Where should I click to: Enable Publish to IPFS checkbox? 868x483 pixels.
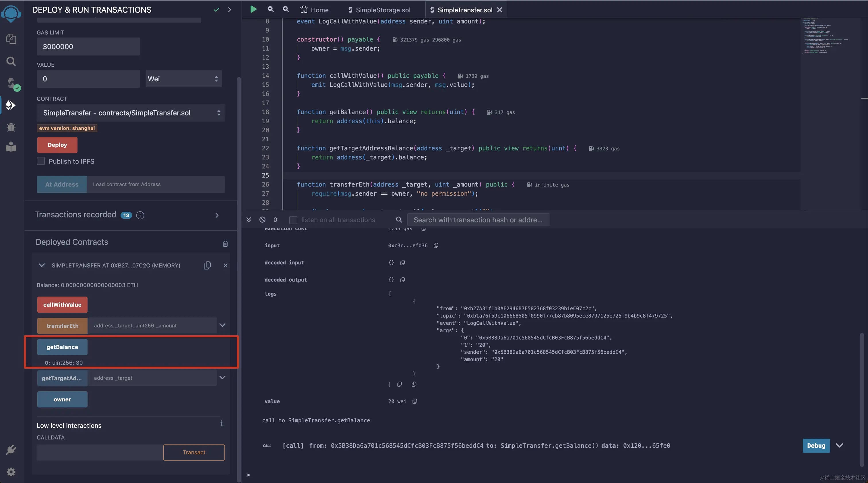pyautogui.click(x=41, y=161)
